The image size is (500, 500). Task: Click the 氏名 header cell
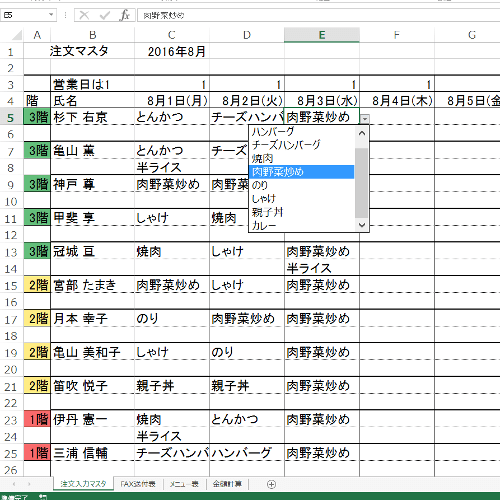93,101
